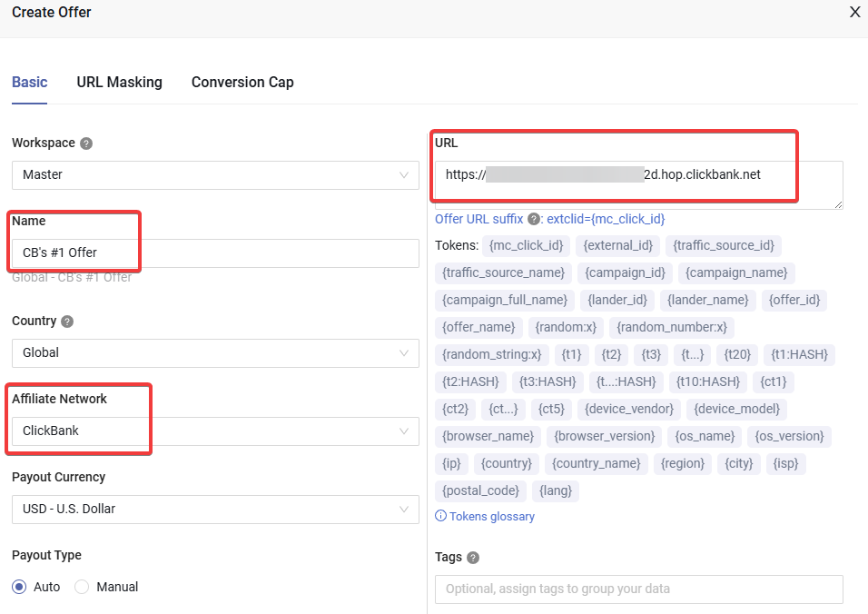Click the Offer URL suffix link
The height and width of the screenshot is (614, 868).
[478, 219]
